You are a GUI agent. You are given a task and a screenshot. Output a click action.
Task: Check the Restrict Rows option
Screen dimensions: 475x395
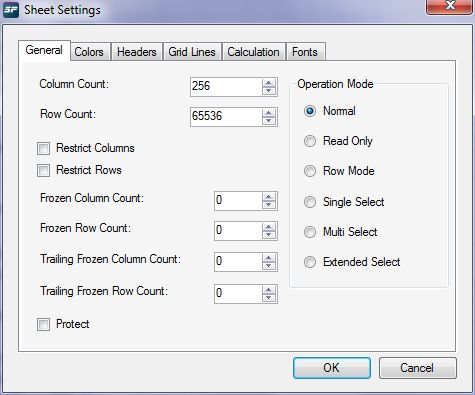[43, 170]
